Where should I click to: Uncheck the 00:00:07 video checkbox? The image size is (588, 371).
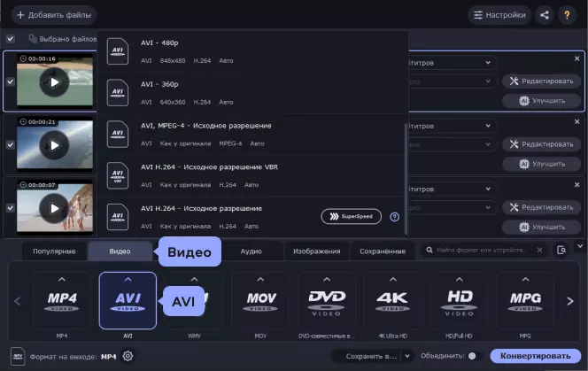click(10, 207)
